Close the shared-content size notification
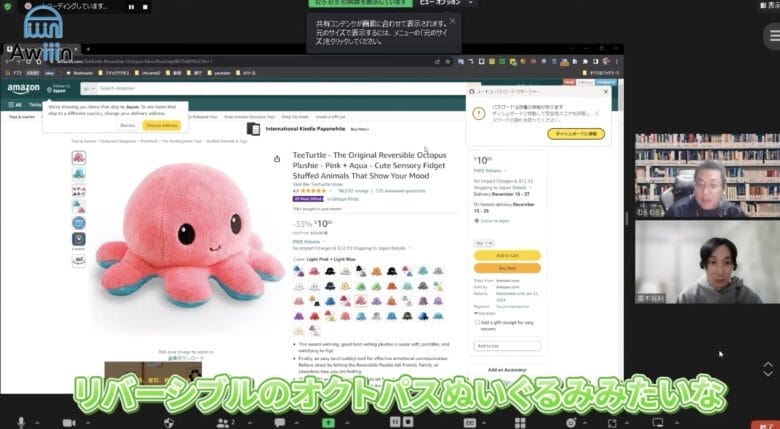Image resolution: width=780 pixels, height=429 pixels. click(x=452, y=21)
